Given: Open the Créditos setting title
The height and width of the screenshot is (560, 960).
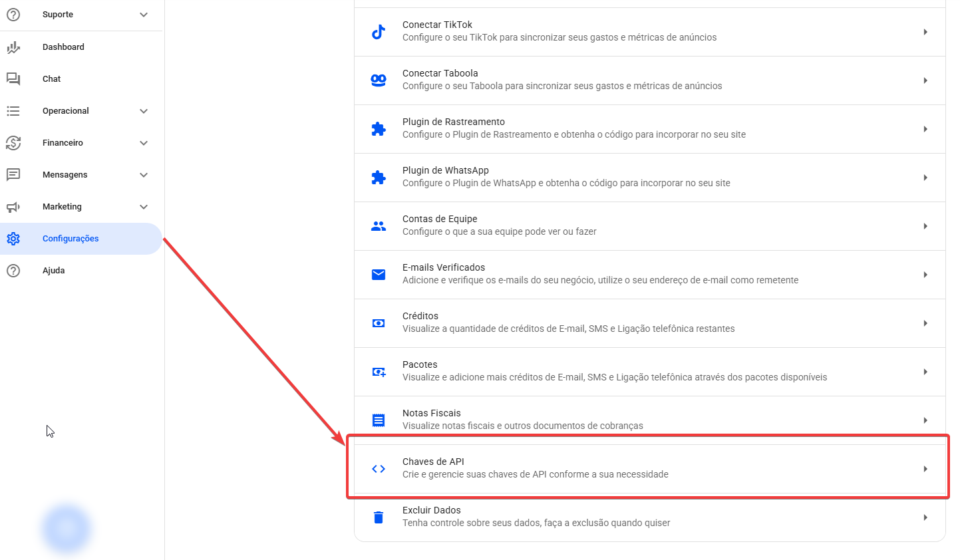Looking at the screenshot, I should coord(420,316).
